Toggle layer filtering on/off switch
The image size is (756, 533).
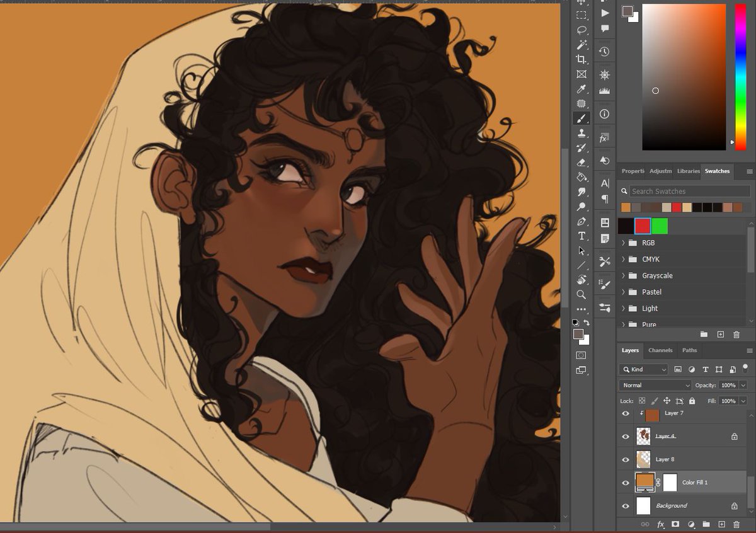click(x=745, y=368)
